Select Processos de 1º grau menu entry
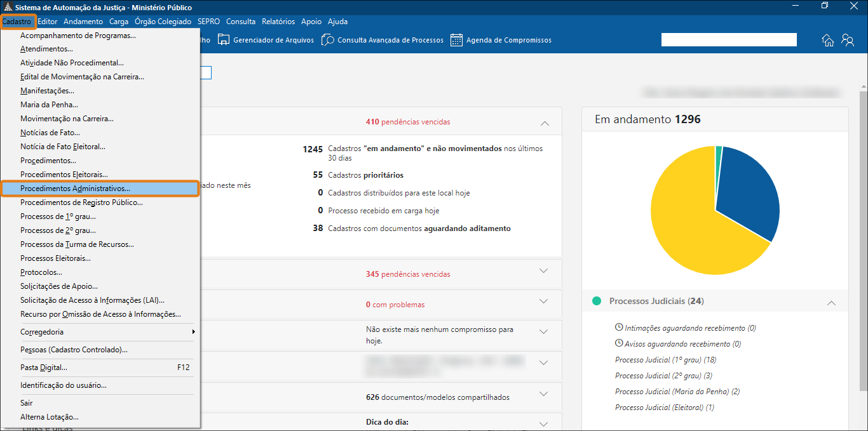The width and height of the screenshot is (868, 431). (100, 216)
